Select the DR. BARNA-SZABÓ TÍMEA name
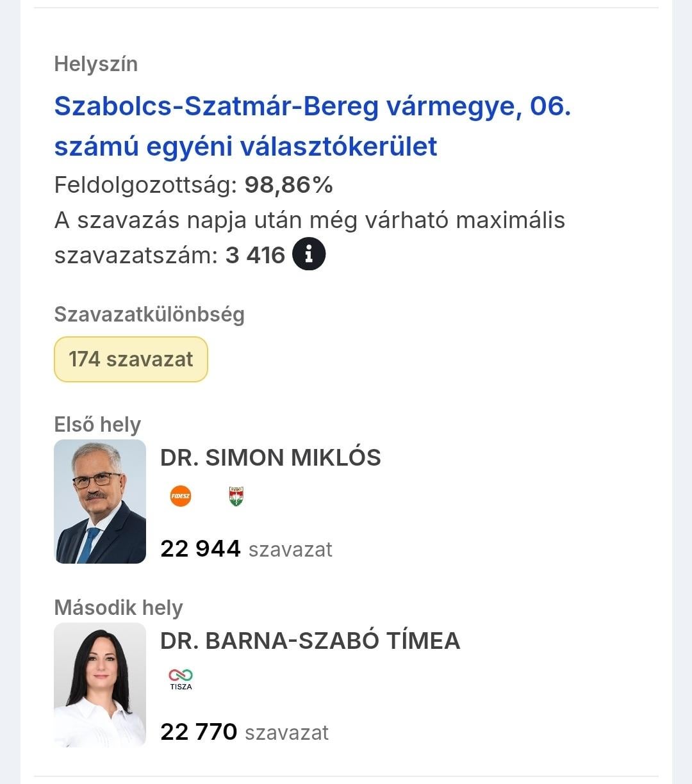 point(310,641)
